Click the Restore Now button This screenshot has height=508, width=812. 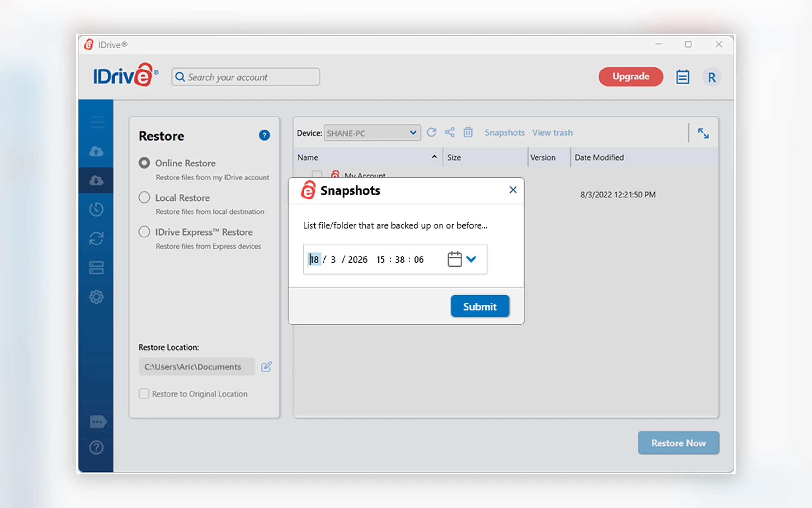(x=678, y=443)
